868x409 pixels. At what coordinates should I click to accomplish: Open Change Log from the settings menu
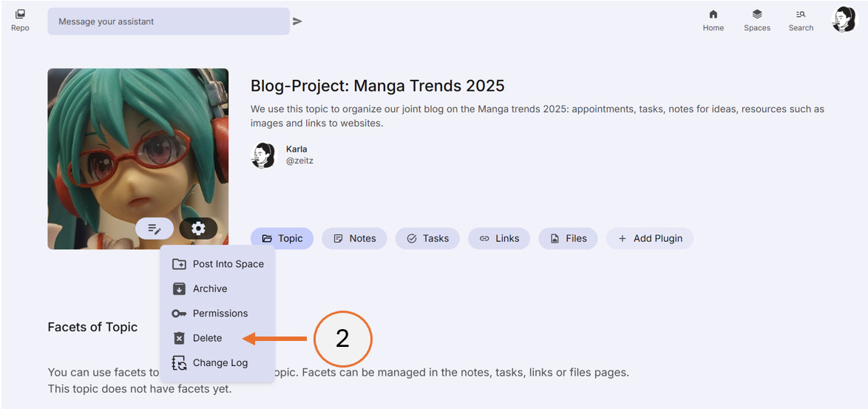point(217,363)
